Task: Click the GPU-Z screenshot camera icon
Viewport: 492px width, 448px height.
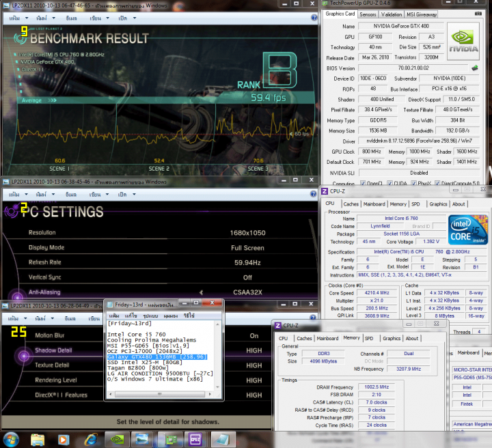Action: tap(478, 14)
